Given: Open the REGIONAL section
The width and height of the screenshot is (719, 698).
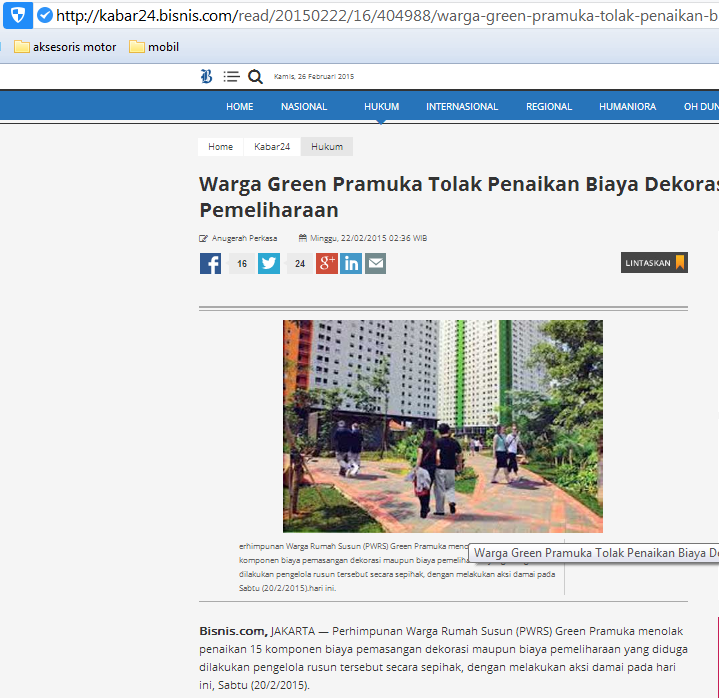Looking at the screenshot, I should tap(549, 106).
